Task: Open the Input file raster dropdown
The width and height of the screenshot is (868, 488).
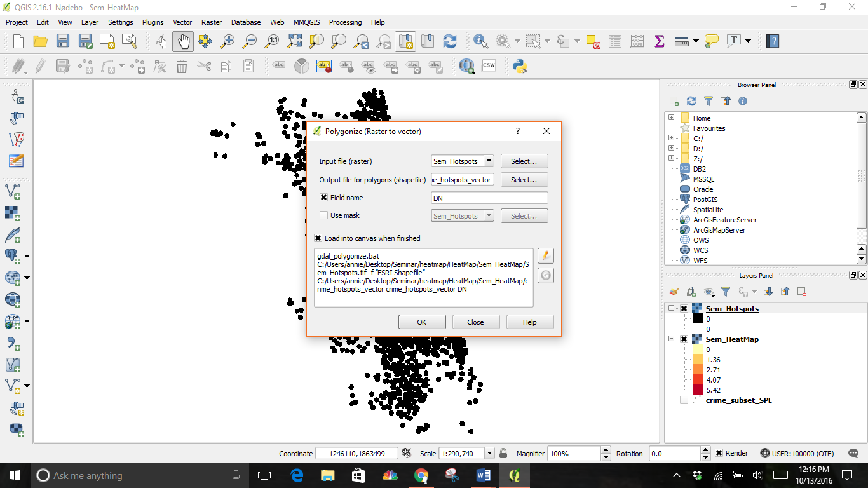Action: coord(488,161)
